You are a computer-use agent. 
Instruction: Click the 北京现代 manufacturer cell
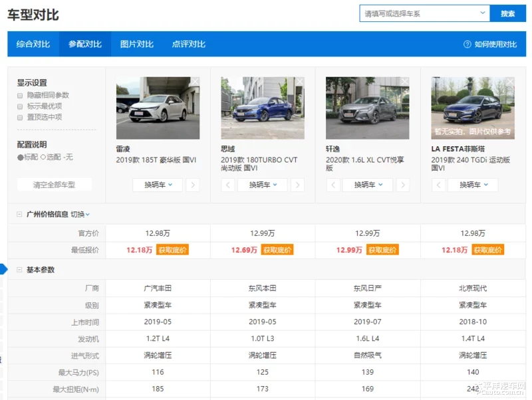[x=473, y=288]
